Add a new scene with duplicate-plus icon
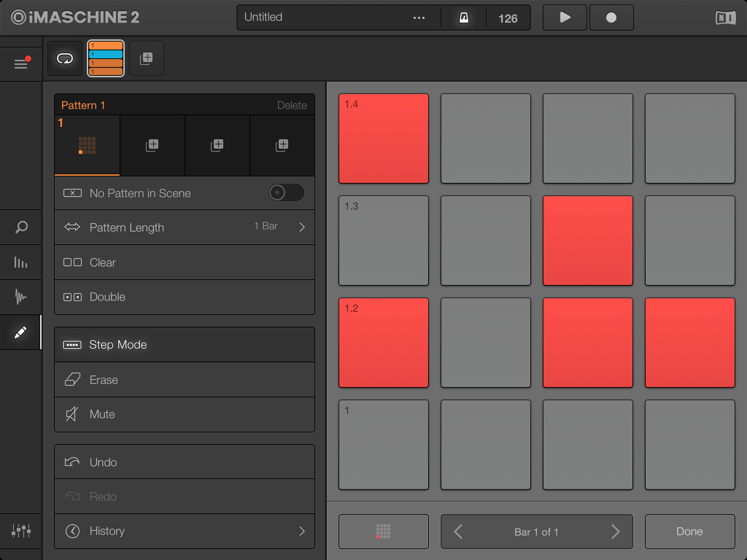This screenshot has height=560, width=747. [x=147, y=58]
